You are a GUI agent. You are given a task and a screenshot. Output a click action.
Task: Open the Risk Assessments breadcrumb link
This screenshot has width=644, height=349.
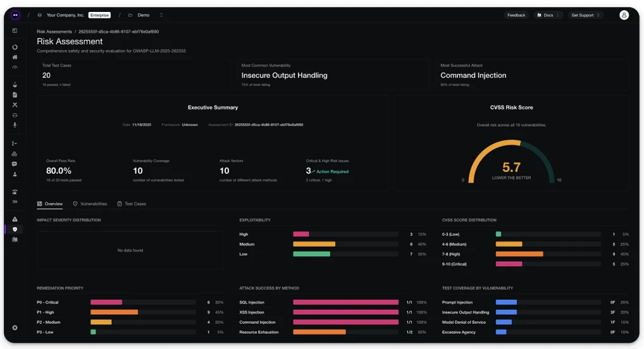point(54,32)
